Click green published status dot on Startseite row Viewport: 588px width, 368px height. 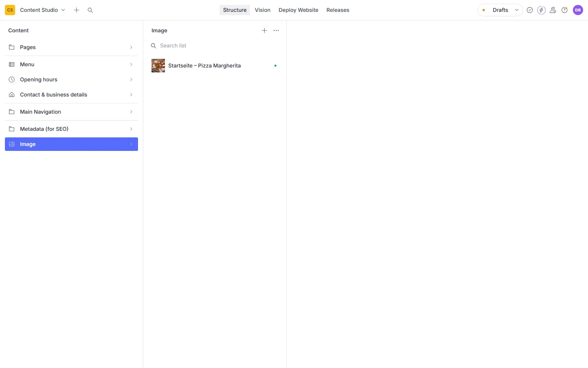coord(275,65)
